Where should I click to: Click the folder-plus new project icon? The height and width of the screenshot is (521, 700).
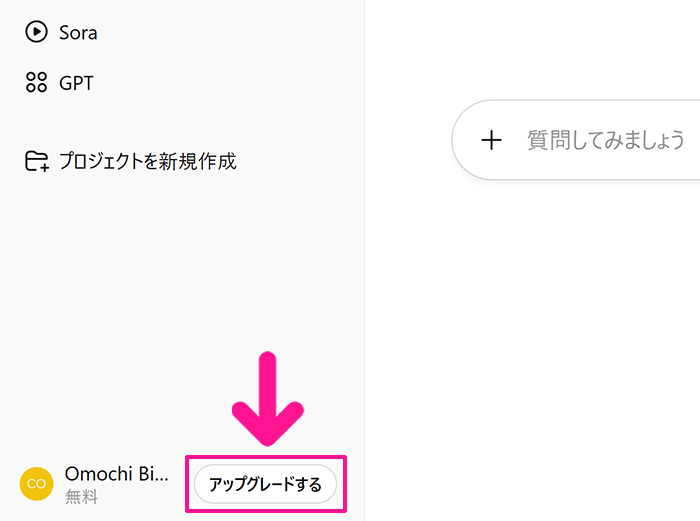point(37,161)
